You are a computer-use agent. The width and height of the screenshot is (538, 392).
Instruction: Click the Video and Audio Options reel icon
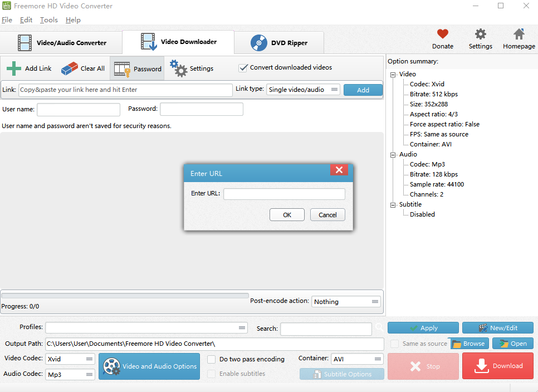(111, 366)
